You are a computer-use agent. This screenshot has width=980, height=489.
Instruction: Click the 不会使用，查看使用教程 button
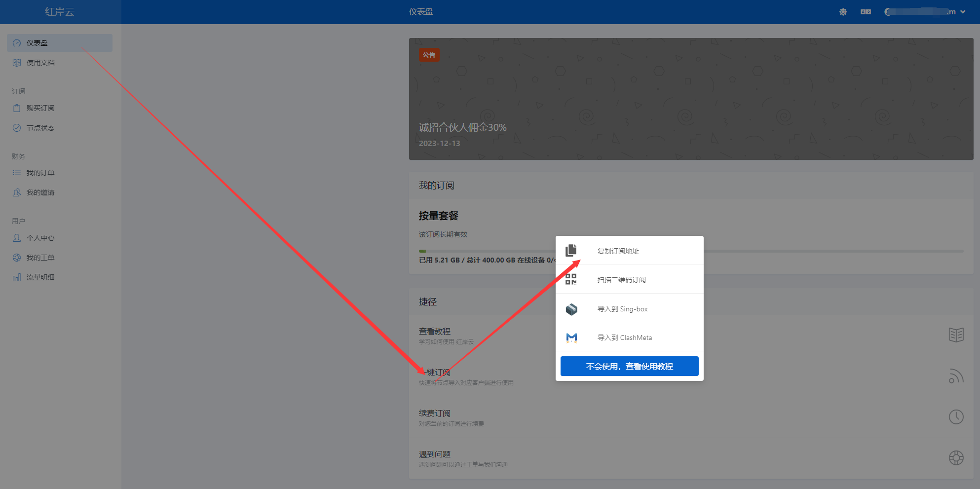(629, 366)
